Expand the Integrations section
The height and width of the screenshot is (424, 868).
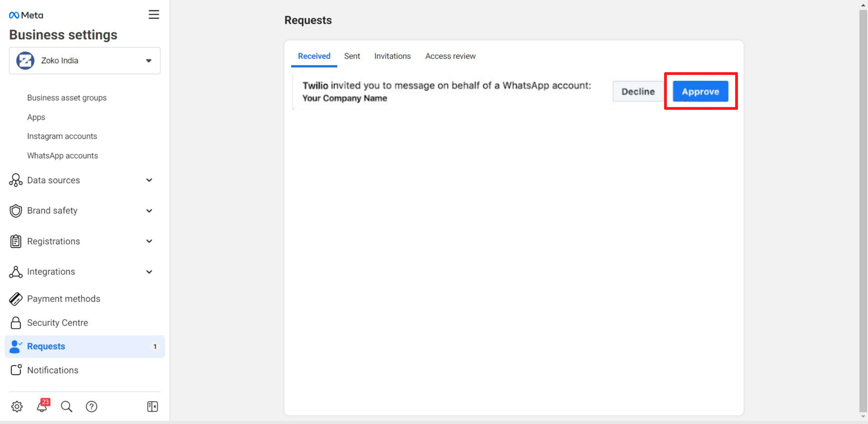149,272
